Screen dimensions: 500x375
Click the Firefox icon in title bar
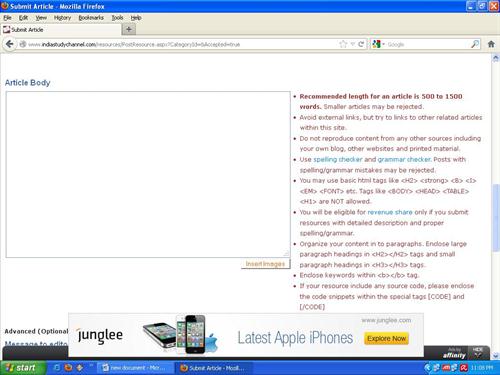5,6
